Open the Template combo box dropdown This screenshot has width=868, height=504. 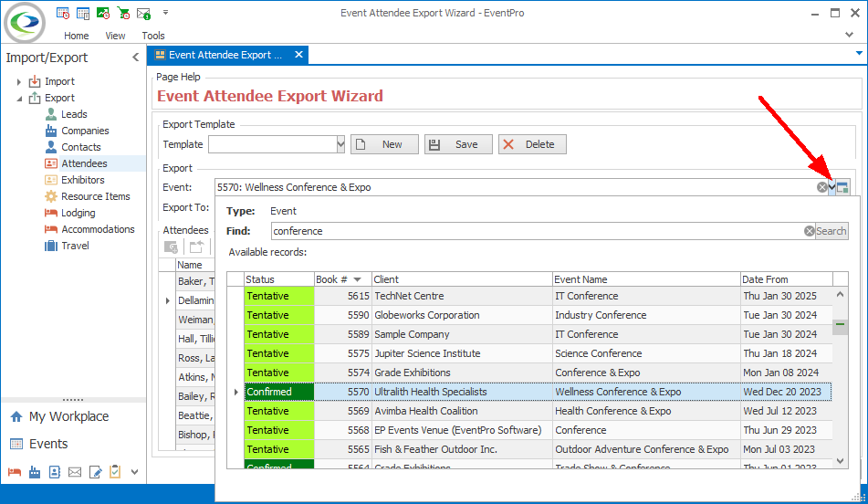tap(340, 144)
